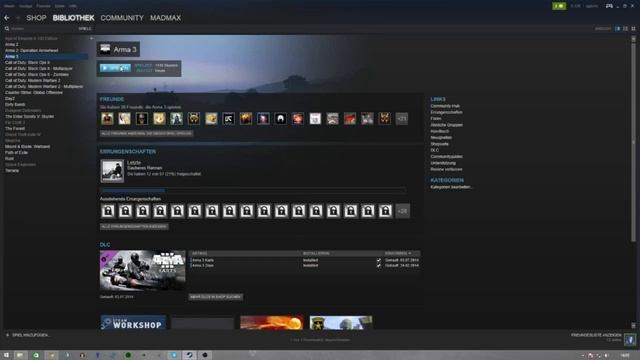Viewport: 640px width, 360px height.
Task: Click the Arma 3 game icon in header
Action: tap(105, 49)
